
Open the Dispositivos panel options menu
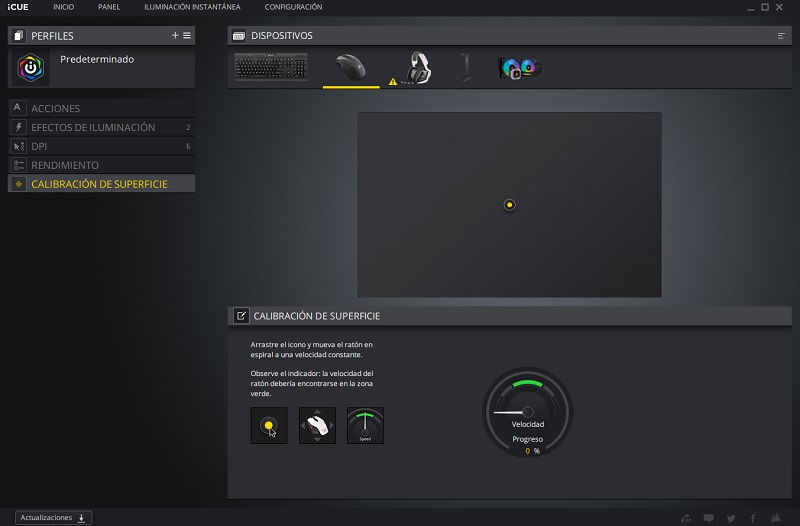[782, 35]
